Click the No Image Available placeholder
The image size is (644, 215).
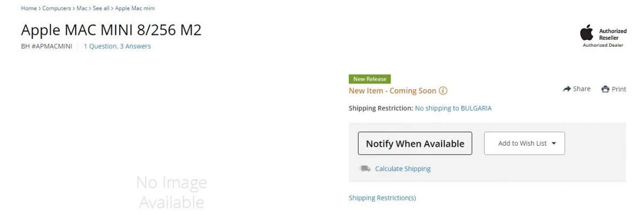coord(171,192)
